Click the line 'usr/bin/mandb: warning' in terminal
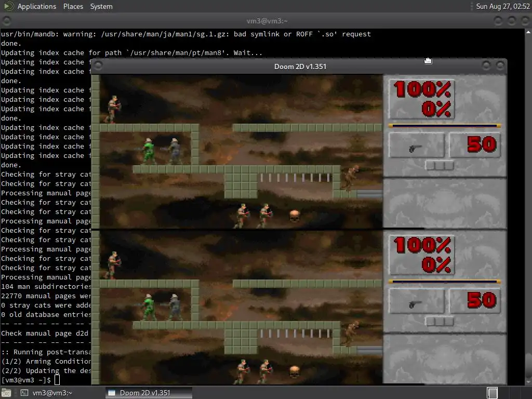Viewport: 532px width, 399px height. pos(186,34)
